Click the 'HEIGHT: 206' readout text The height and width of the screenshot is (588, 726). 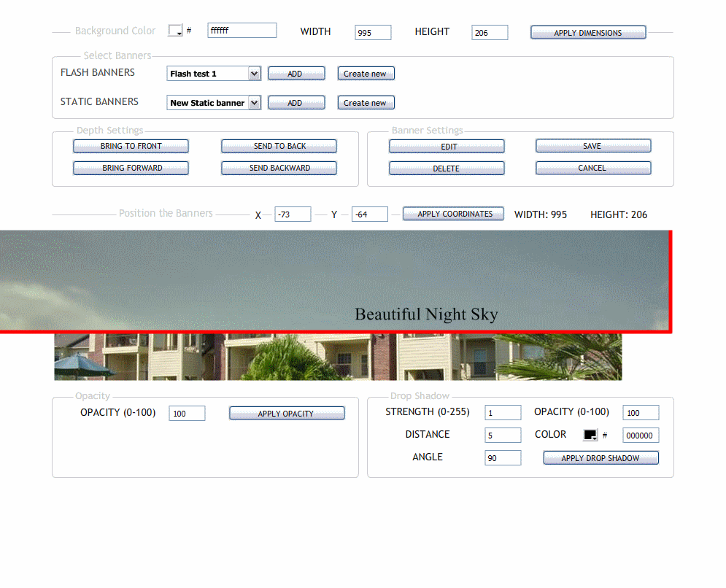pyautogui.click(x=619, y=214)
